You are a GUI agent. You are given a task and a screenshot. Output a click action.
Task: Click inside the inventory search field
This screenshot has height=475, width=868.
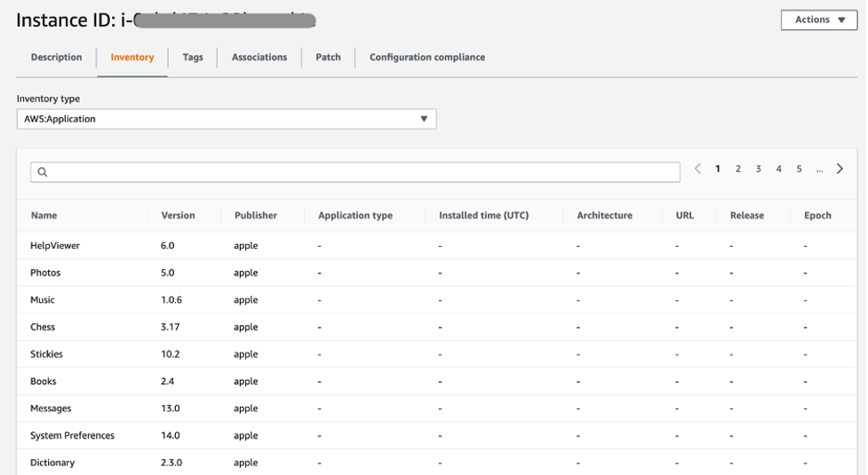tap(355, 172)
